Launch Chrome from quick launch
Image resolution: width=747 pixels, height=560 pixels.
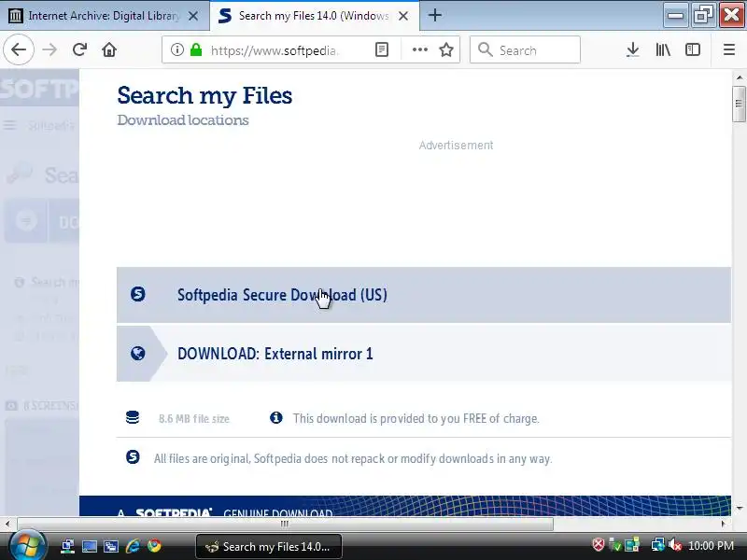[x=154, y=546]
